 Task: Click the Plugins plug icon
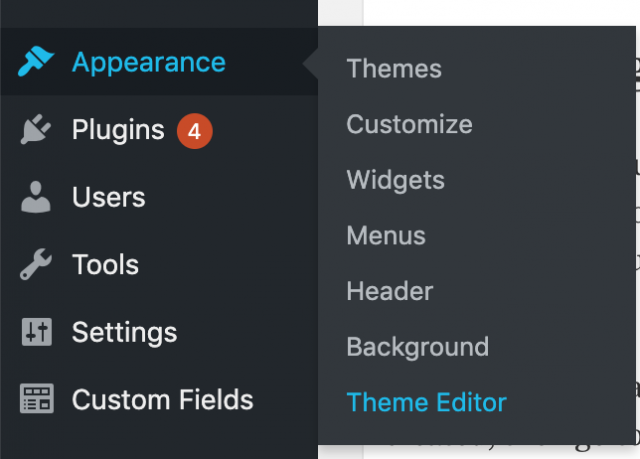[37, 130]
